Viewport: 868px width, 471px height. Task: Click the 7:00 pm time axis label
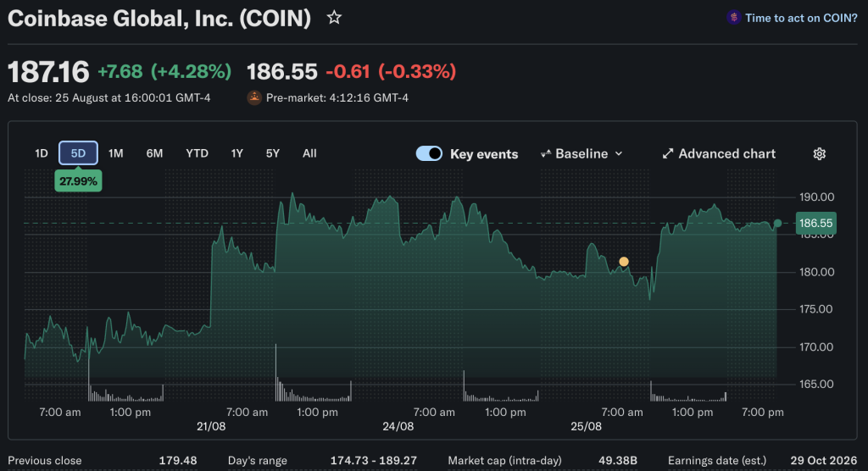763,413
